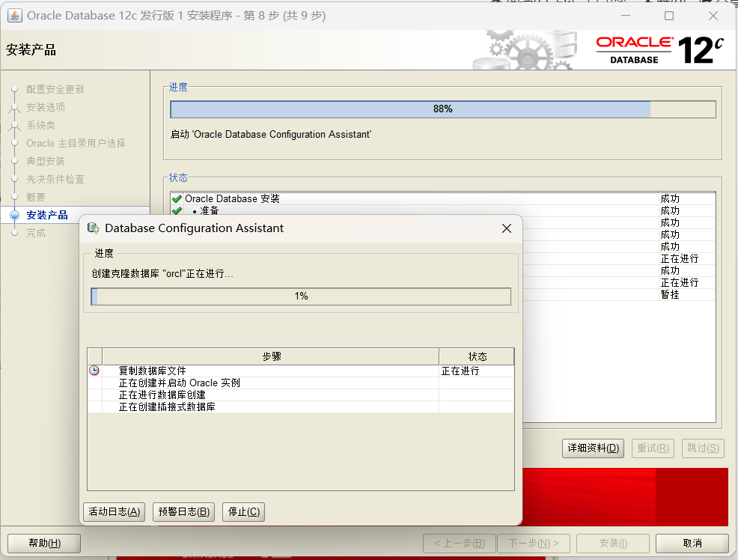Viewport: 738px width, 560px height.
Task: Click green checkmark next to Oracle Database 安装
Action: (x=177, y=198)
